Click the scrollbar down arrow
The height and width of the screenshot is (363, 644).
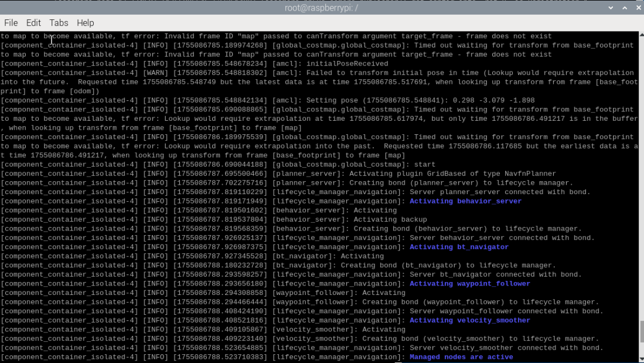(x=641, y=358)
